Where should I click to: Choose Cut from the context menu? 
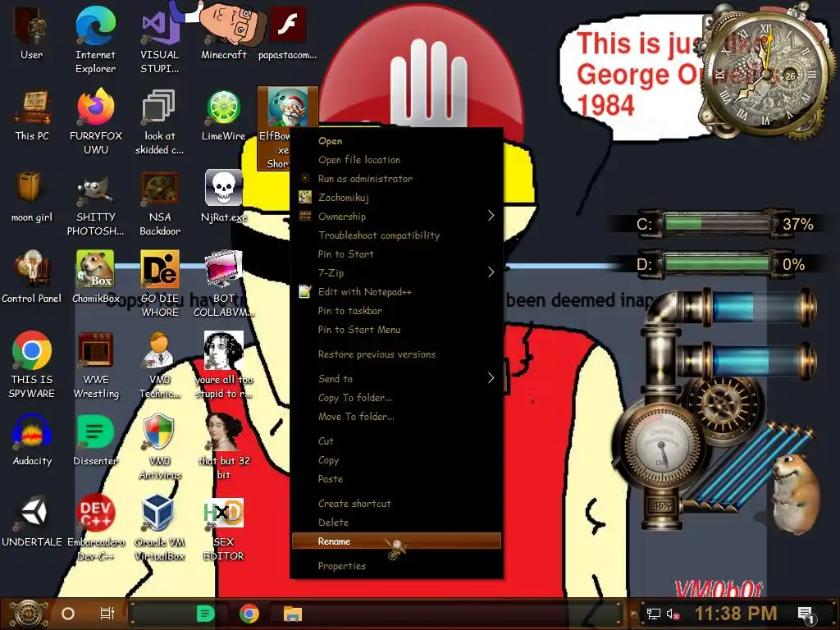click(396, 441)
